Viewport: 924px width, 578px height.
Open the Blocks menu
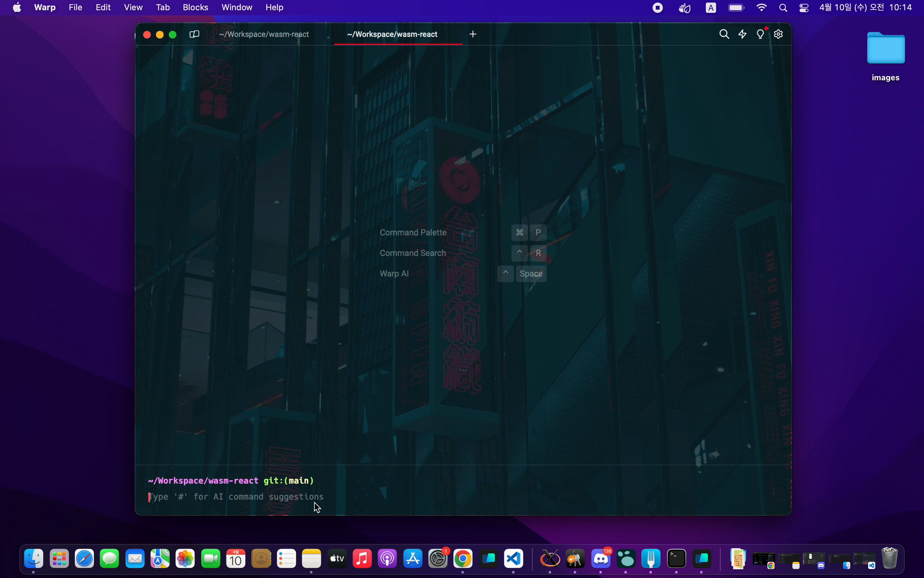[195, 8]
